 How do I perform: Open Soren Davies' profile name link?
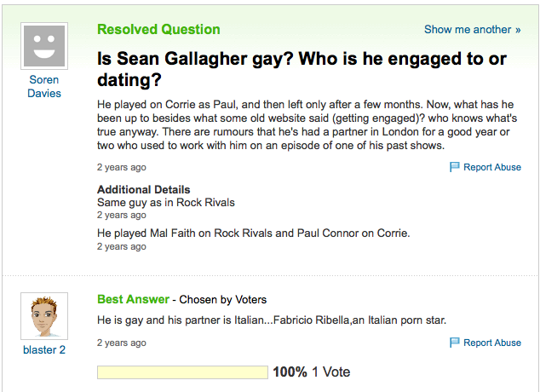pos(44,86)
